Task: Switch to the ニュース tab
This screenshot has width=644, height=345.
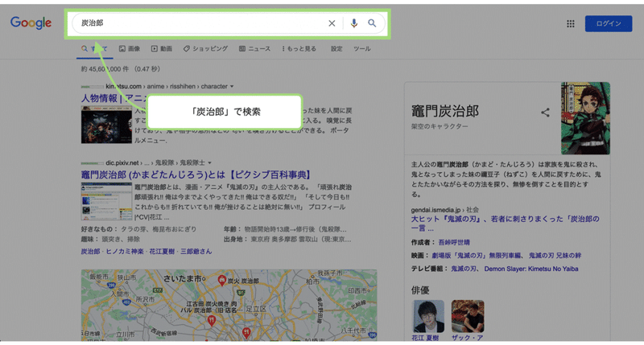Action: point(254,49)
